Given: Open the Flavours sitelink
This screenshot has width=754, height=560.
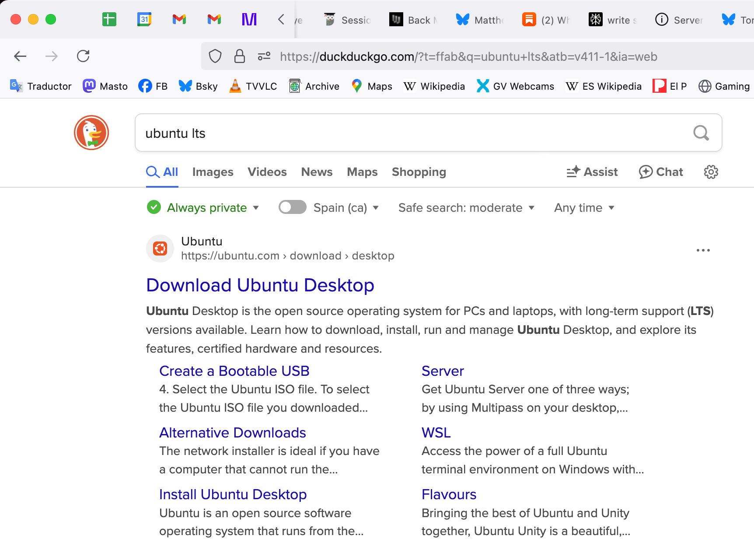Looking at the screenshot, I should pos(449,494).
